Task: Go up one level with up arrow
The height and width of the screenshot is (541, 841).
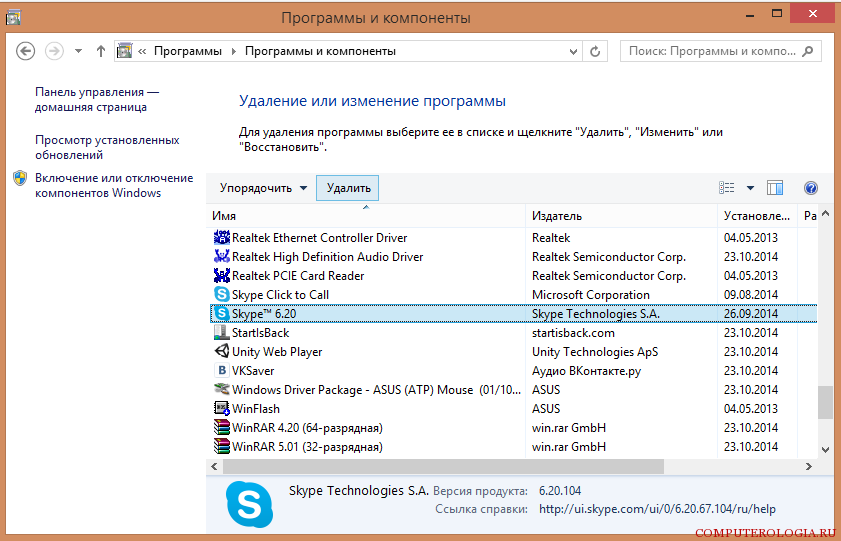Action: tap(101, 51)
